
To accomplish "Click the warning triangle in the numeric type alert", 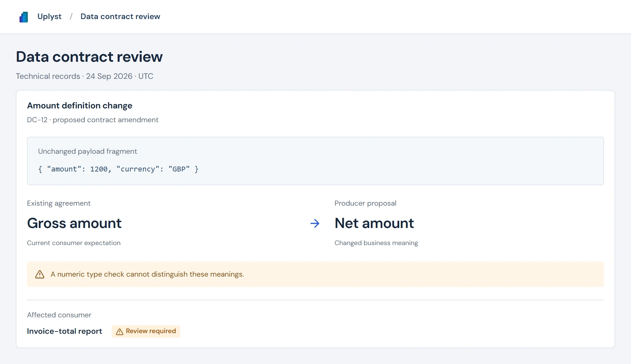I will [40, 274].
